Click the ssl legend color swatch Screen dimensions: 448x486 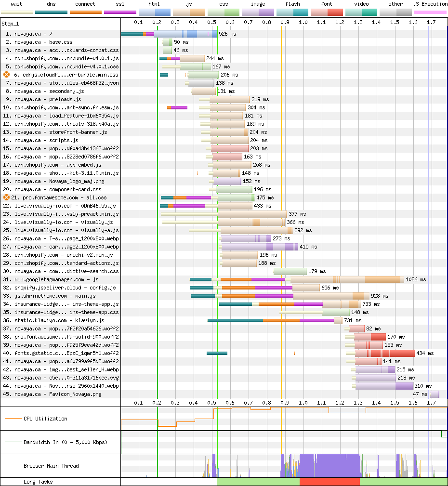(x=120, y=13)
